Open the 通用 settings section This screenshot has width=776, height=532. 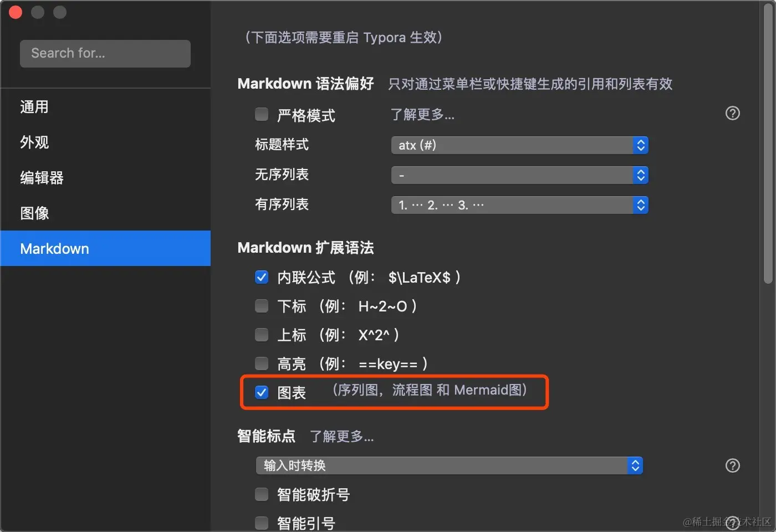coord(34,106)
